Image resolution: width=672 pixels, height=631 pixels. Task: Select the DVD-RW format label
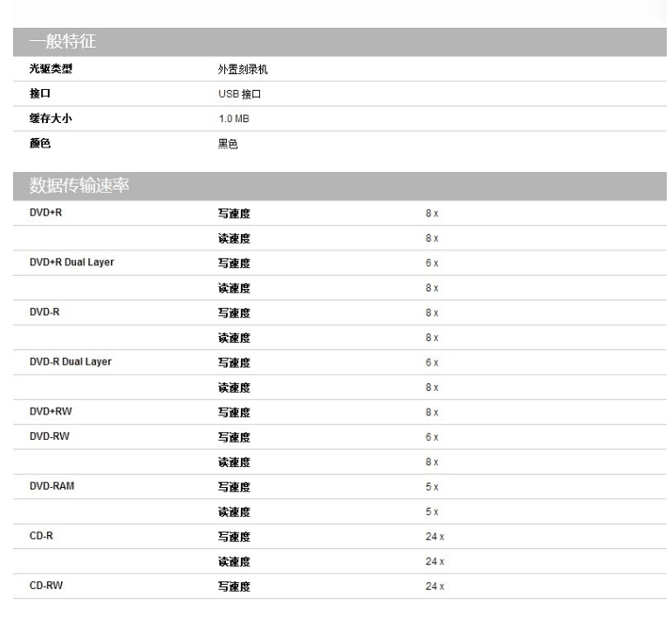pos(49,436)
